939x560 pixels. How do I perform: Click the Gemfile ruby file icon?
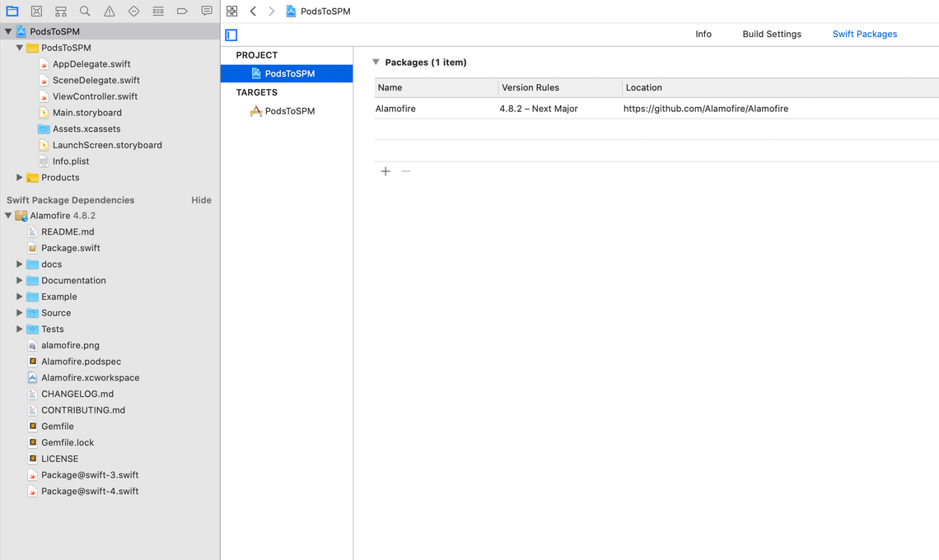(x=32, y=426)
